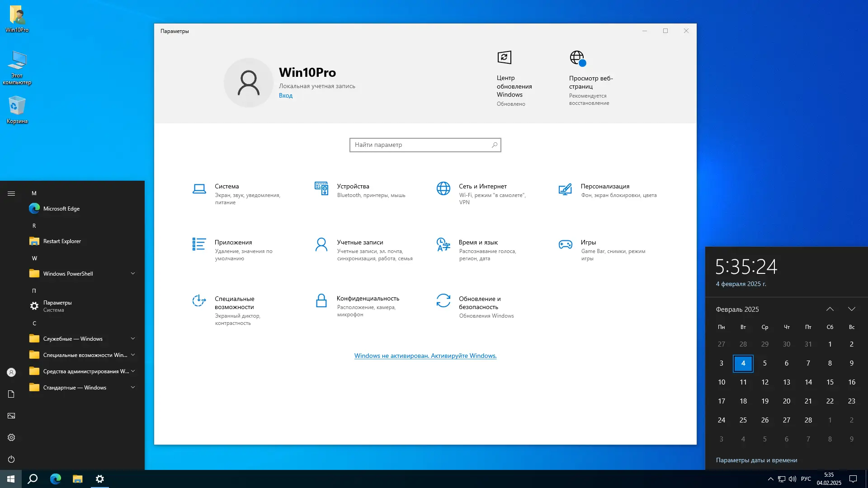Open the Персонализация settings icon
Image resolution: width=868 pixels, height=488 pixels.
coord(565,189)
